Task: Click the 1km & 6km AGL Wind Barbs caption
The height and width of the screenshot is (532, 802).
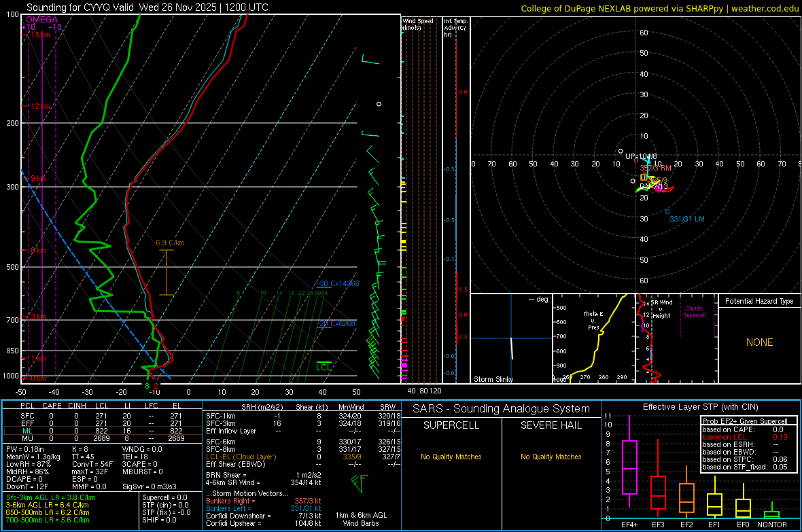Action: (x=361, y=519)
